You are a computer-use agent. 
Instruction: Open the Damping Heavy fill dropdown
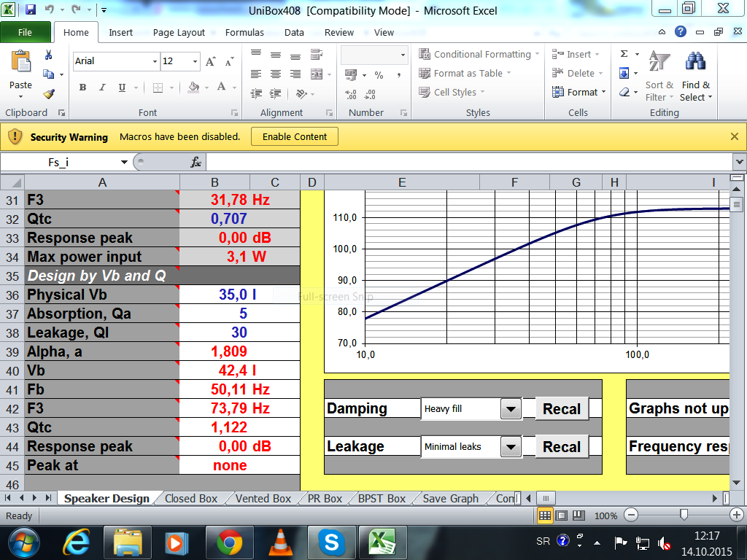[x=511, y=409]
